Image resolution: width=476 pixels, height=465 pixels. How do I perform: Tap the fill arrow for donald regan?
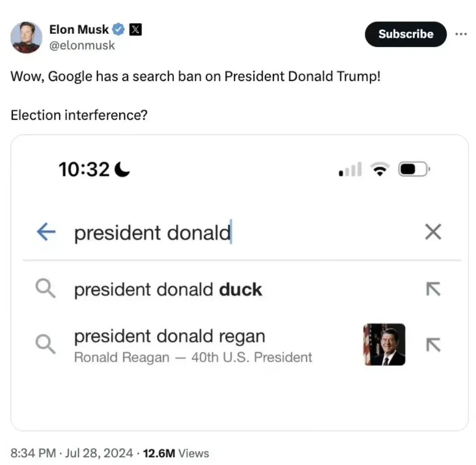pyautogui.click(x=433, y=344)
